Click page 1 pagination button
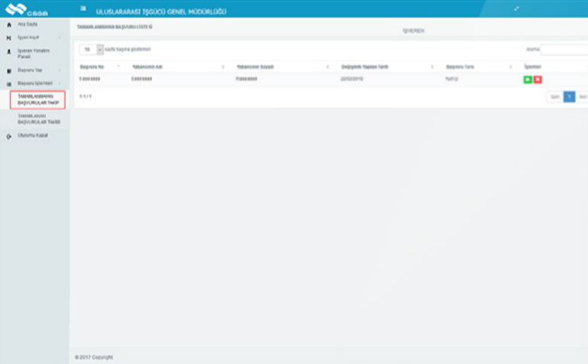The height and width of the screenshot is (364, 588). point(569,97)
